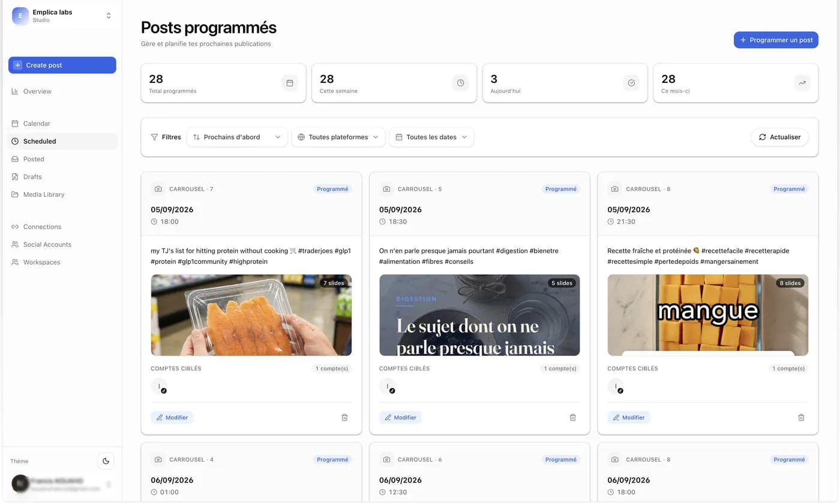Refresh the list with Actualiser
Image resolution: width=840 pixels, height=504 pixels.
click(x=780, y=137)
